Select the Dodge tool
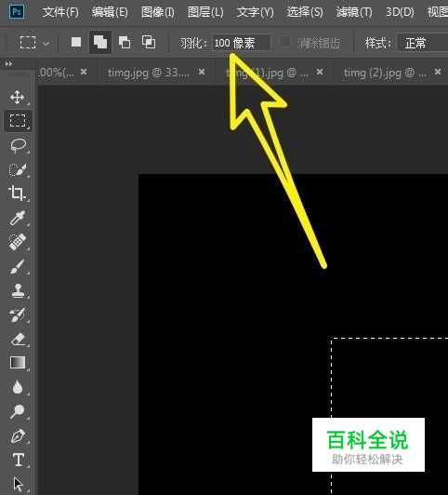This screenshot has width=448, height=495. click(18, 411)
